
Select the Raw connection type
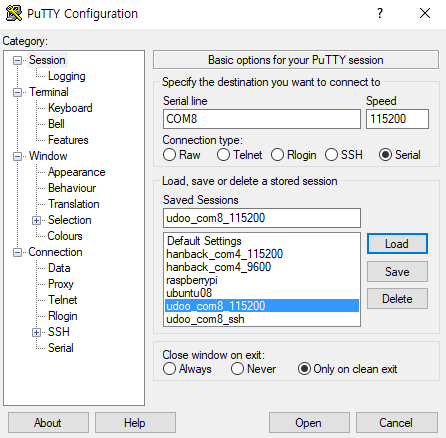[182, 155]
